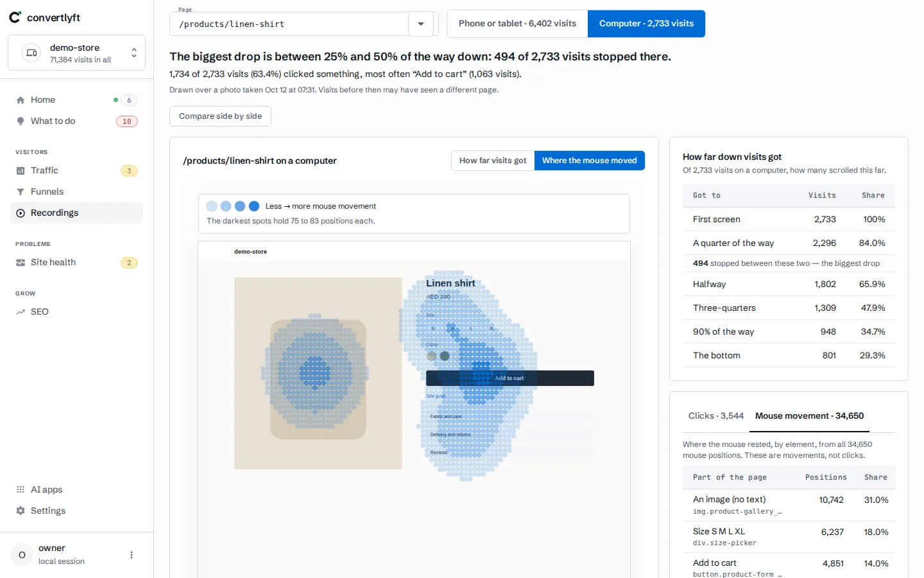Click the demo-store device icon

pyautogui.click(x=31, y=53)
